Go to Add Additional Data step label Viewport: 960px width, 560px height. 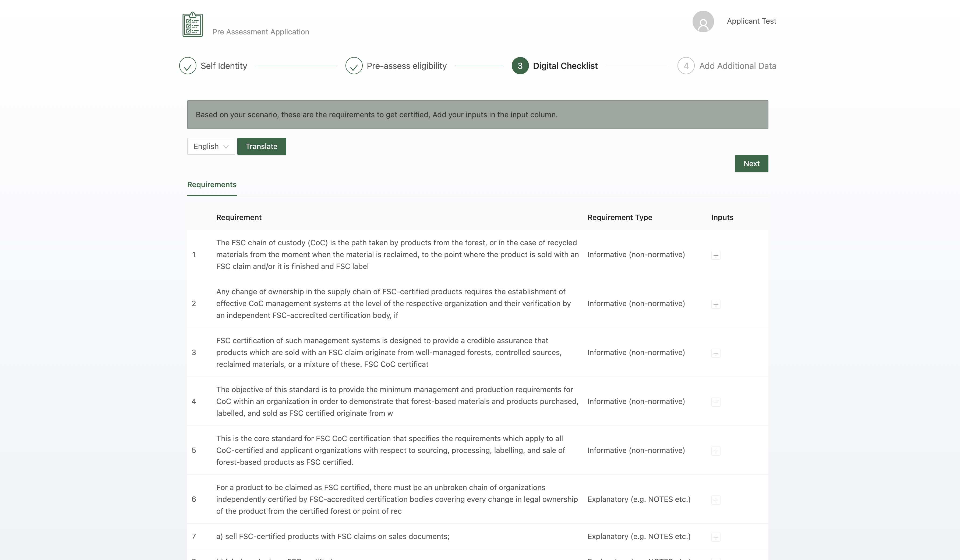pos(737,66)
